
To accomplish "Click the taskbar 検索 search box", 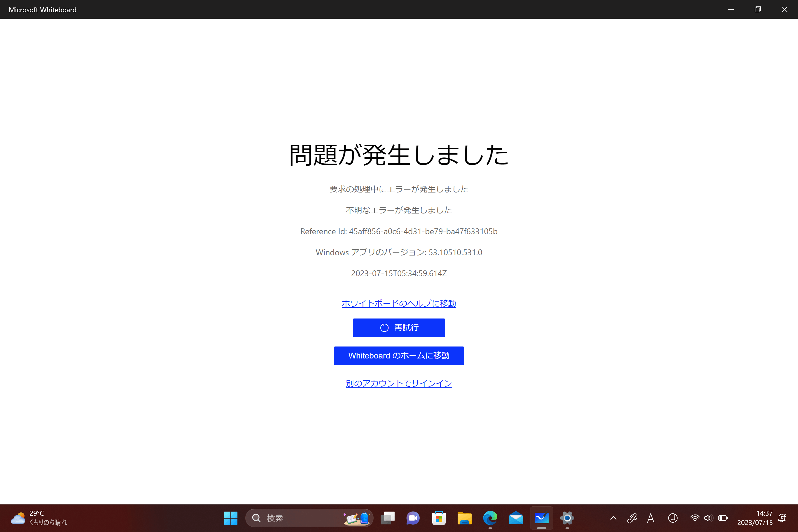I will point(309,518).
